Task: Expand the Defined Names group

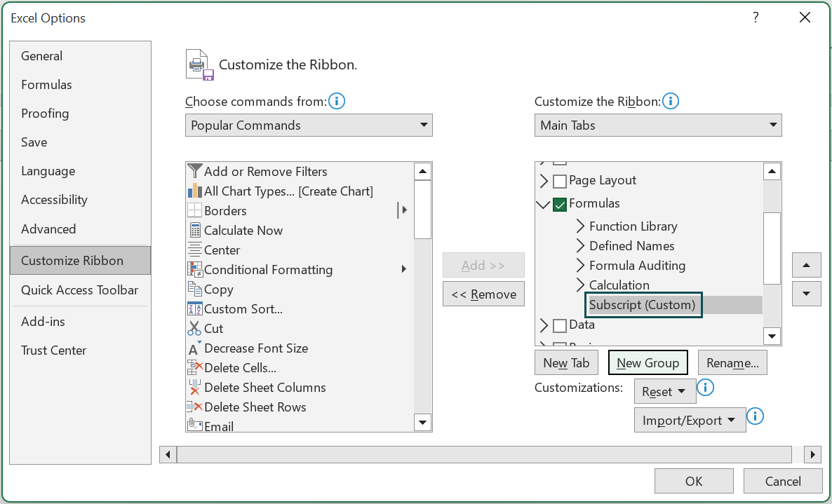Action: pos(580,246)
